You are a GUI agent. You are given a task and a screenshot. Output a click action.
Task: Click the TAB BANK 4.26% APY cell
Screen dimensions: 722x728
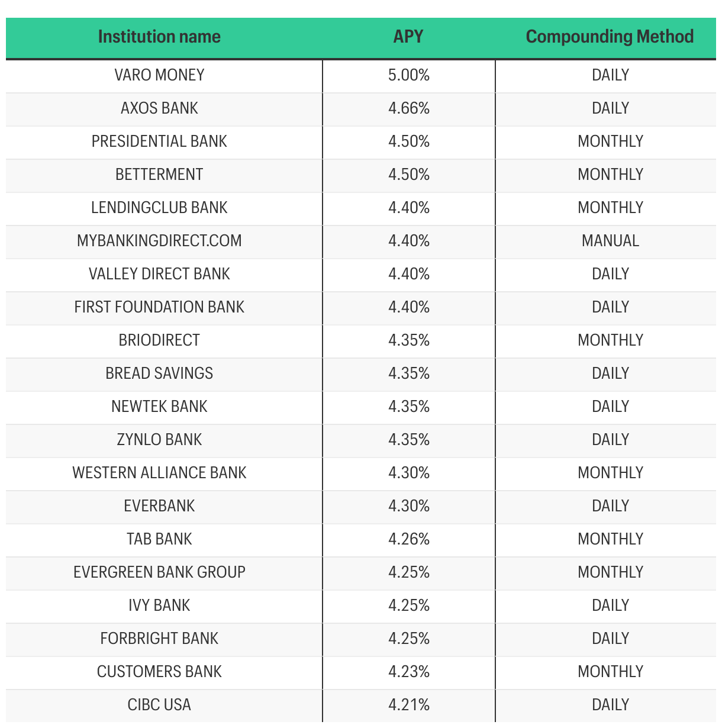click(409, 539)
